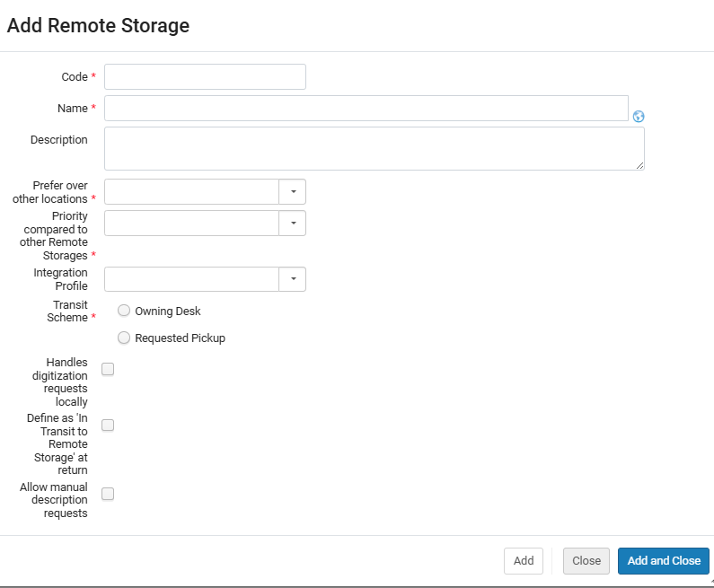Enable Handles digitization requests locally checkbox

click(108, 369)
